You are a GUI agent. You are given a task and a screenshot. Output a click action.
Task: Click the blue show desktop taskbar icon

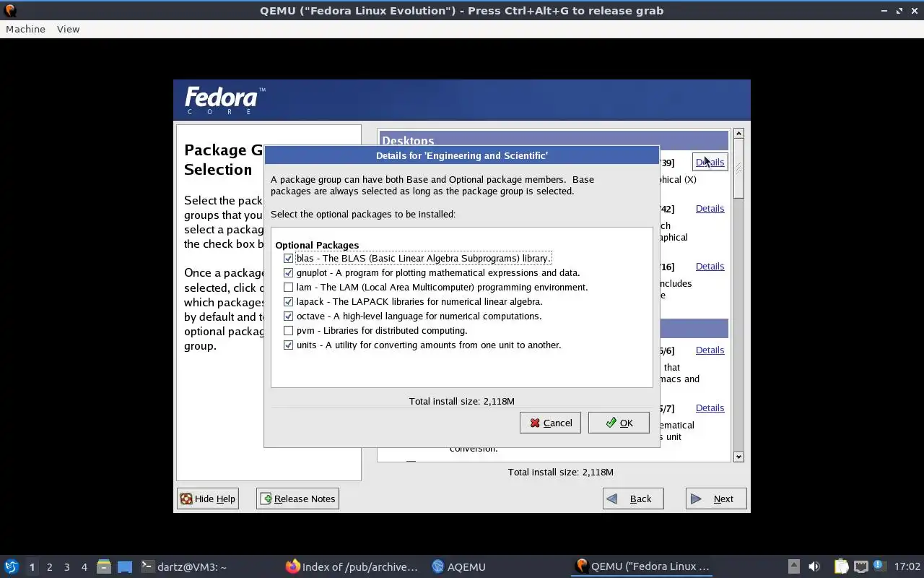tap(125, 566)
